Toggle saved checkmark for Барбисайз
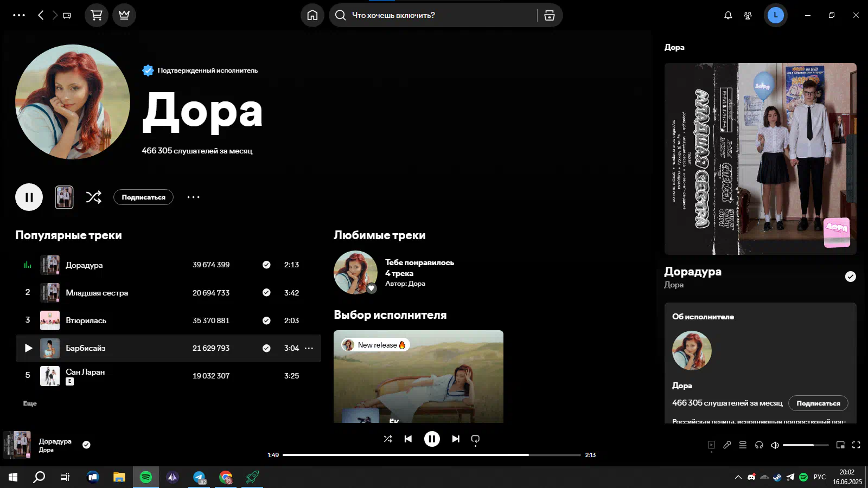Image resolution: width=868 pixels, height=488 pixels. (x=266, y=348)
